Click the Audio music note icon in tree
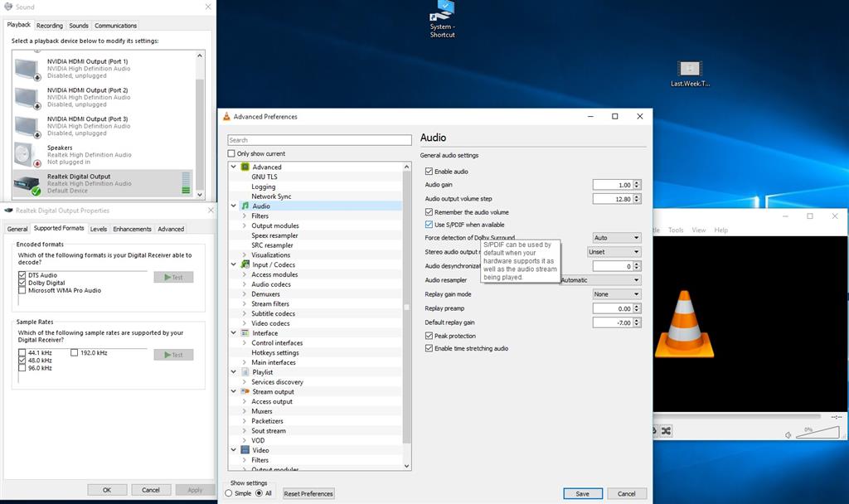This screenshot has width=849, height=504. [245, 206]
